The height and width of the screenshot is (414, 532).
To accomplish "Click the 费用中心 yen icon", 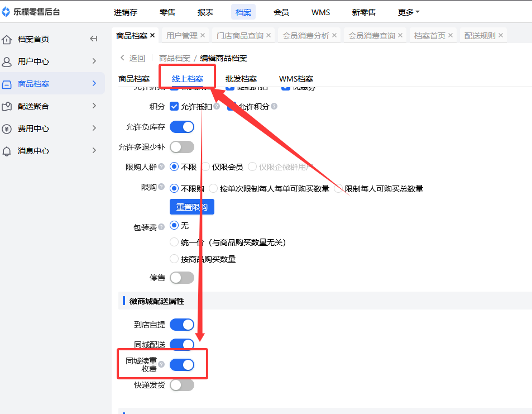I will [x=7, y=129].
